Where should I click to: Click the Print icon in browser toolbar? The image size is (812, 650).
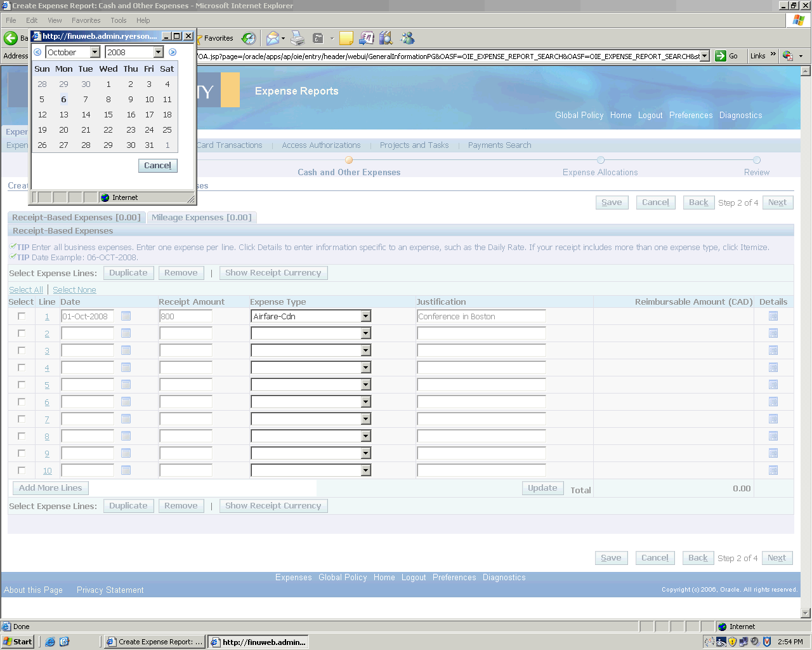[298, 39]
